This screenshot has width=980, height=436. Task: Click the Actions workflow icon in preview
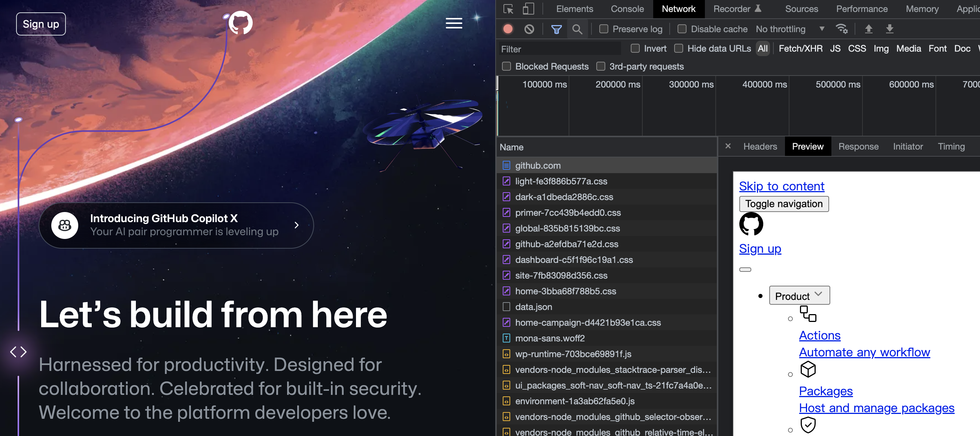808,314
